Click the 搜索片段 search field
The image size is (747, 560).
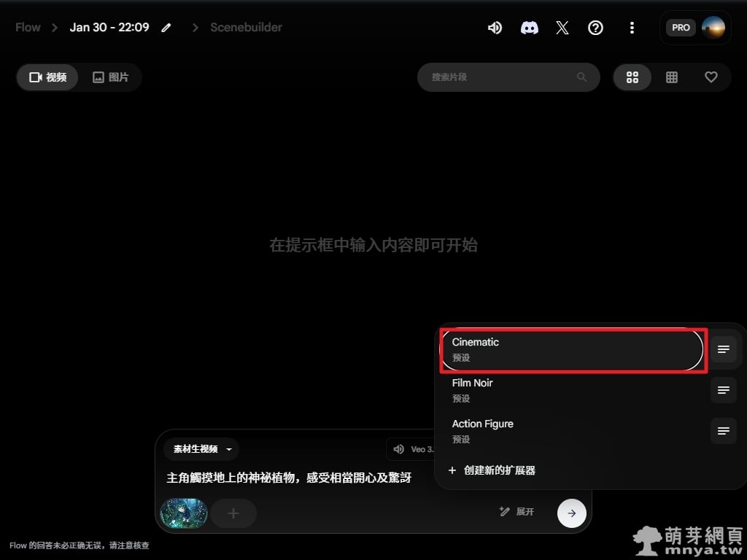click(x=500, y=77)
